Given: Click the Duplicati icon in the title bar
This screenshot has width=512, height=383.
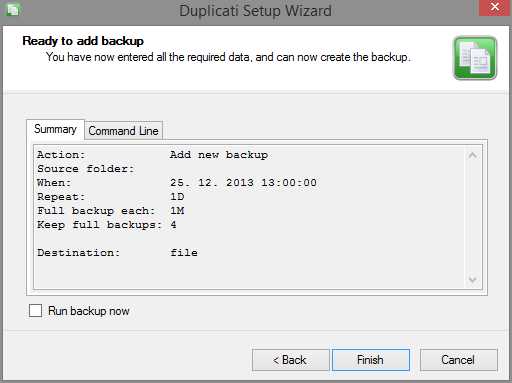Looking at the screenshot, I should point(13,10).
